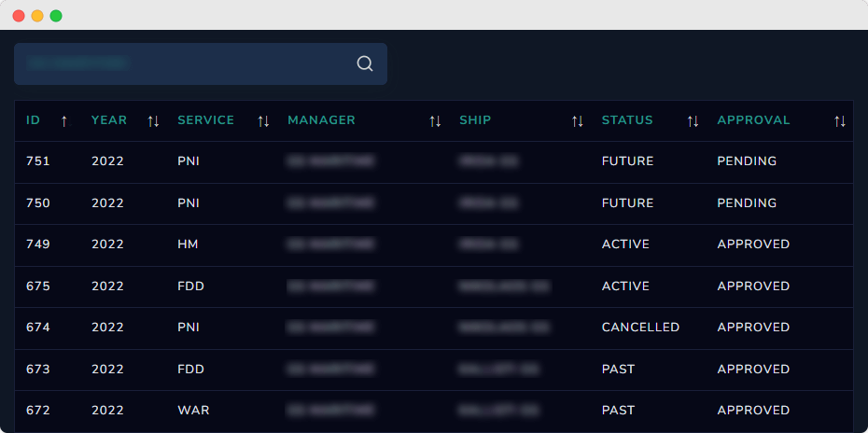Viewport: 868px width, 433px height.
Task: Click the Status column sort icon
Action: pyautogui.click(x=693, y=120)
